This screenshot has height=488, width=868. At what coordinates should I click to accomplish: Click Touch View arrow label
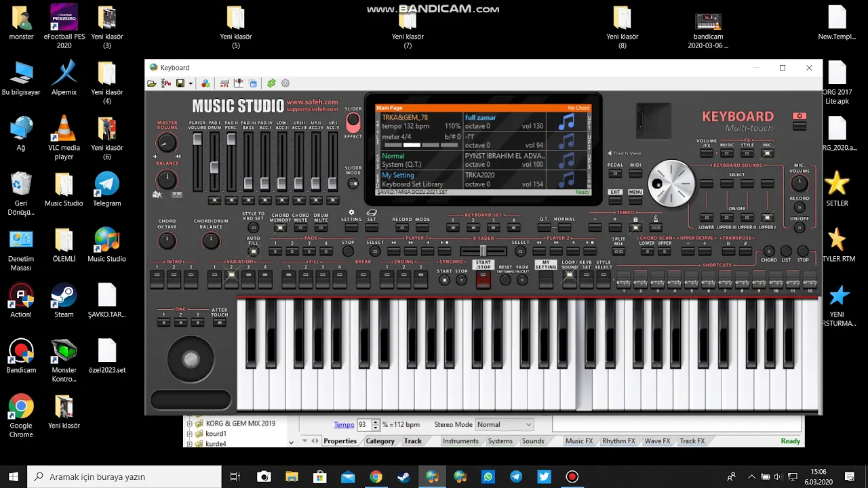tap(624, 153)
